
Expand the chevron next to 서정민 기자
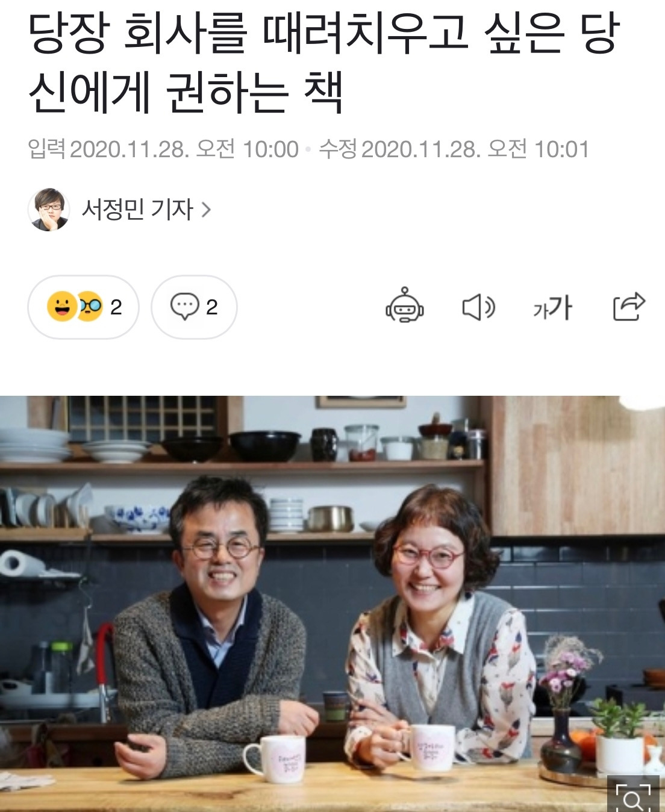206,210
